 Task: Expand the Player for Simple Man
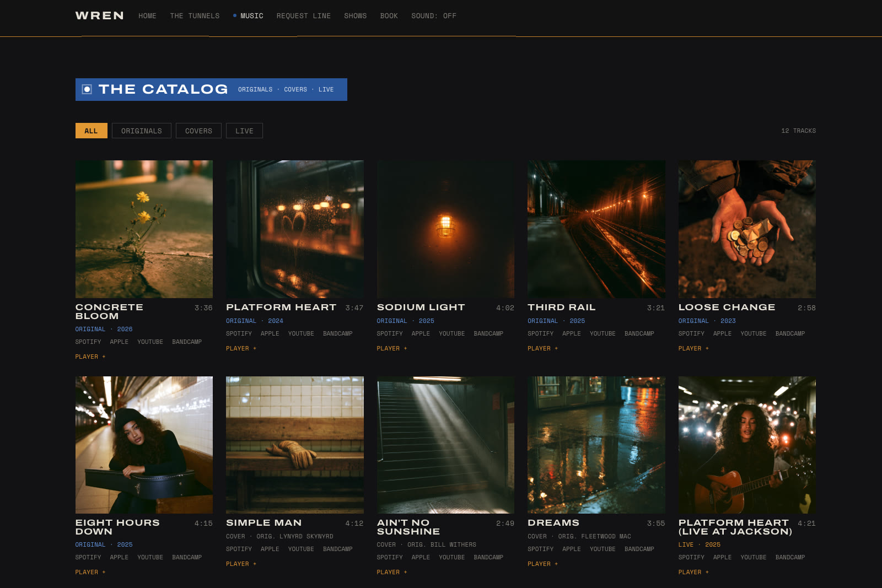coord(241,564)
